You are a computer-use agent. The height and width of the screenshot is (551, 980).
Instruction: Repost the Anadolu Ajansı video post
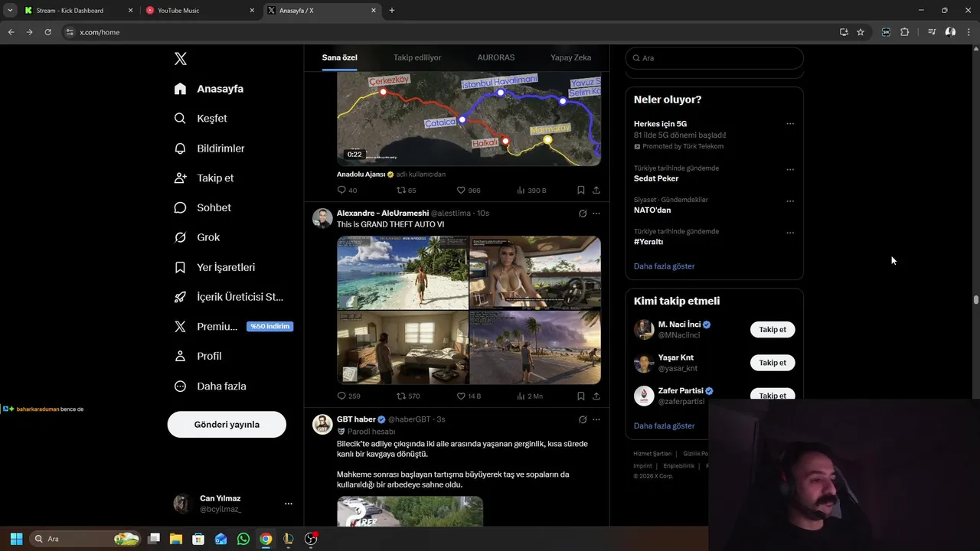pyautogui.click(x=406, y=190)
